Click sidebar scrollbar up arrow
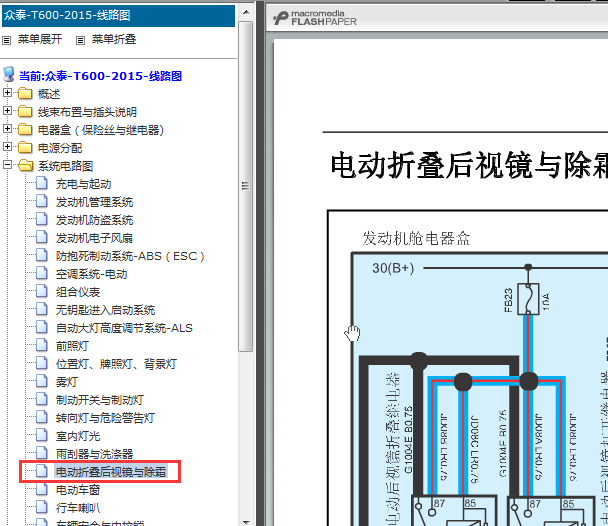The image size is (608, 526). [246, 12]
